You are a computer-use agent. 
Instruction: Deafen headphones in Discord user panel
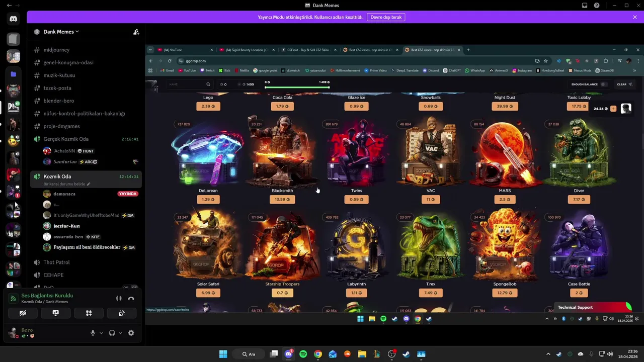coord(112,333)
